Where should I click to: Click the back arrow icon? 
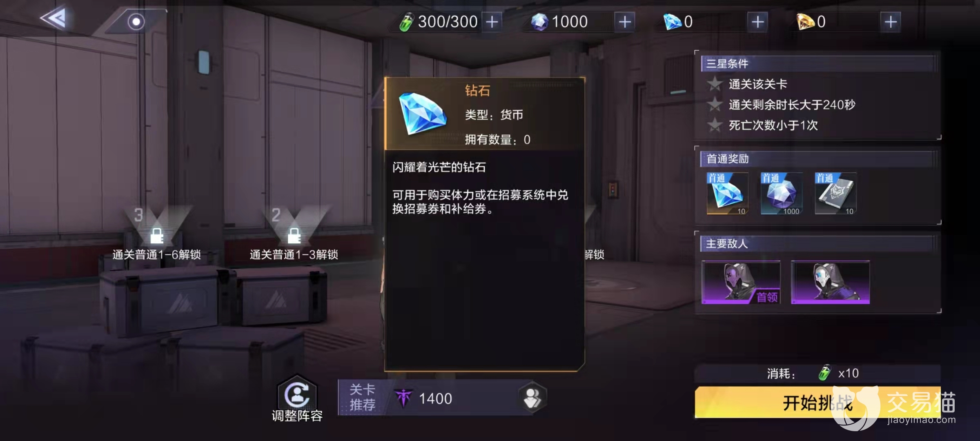pos(54,19)
